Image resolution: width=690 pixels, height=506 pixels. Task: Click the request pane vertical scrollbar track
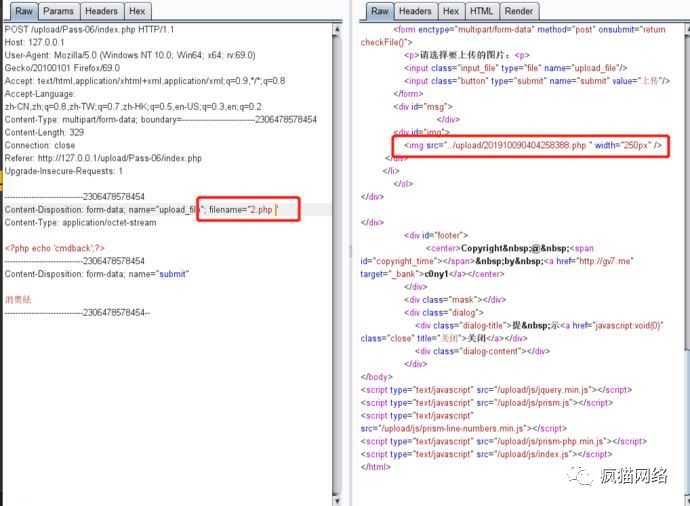tap(337, 264)
